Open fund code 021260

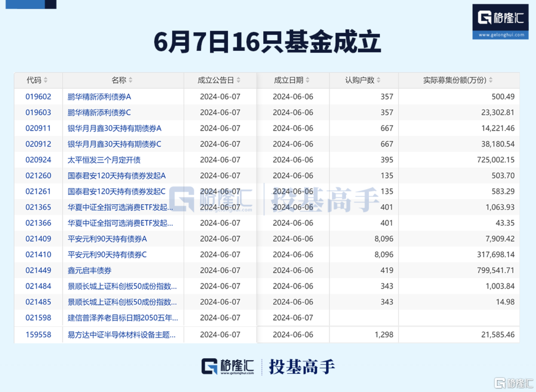38,175
